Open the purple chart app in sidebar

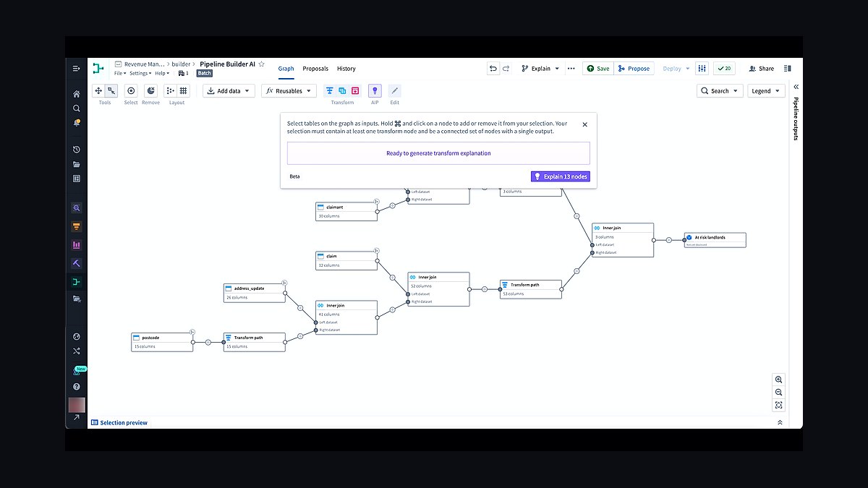[x=77, y=245]
